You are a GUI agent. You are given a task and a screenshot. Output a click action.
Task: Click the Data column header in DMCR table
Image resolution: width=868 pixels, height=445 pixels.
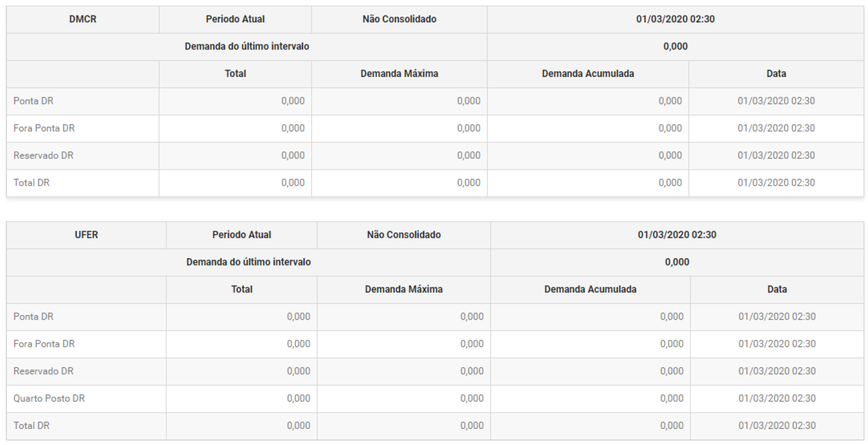coord(776,74)
